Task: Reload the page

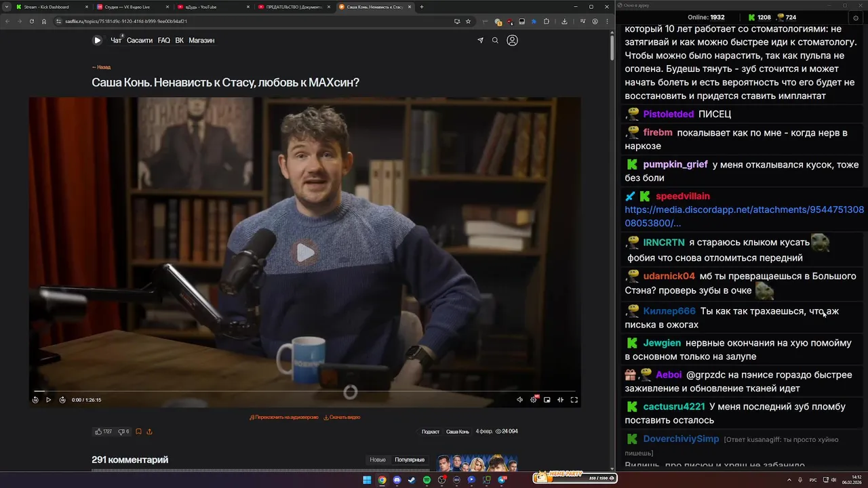Action: pyautogui.click(x=31, y=21)
